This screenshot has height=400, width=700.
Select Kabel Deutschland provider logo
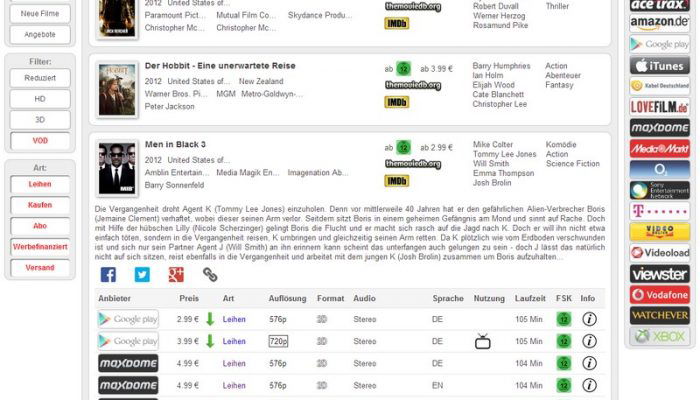(x=660, y=86)
